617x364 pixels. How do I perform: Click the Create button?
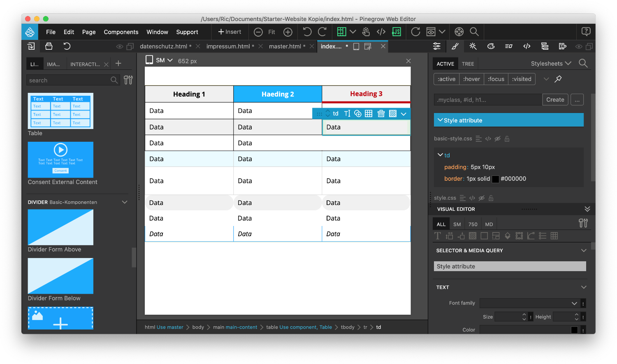tap(555, 99)
